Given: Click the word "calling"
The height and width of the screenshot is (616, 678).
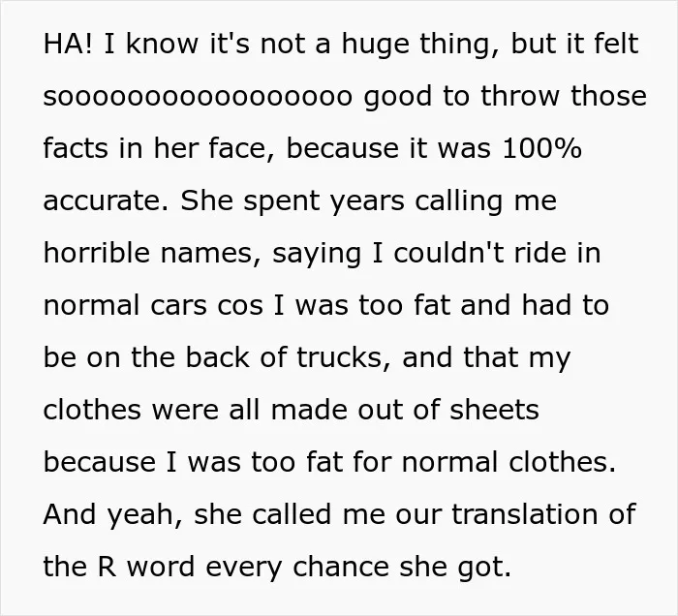Looking at the screenshot, I should pyautogui.click(x=459, y=202).
